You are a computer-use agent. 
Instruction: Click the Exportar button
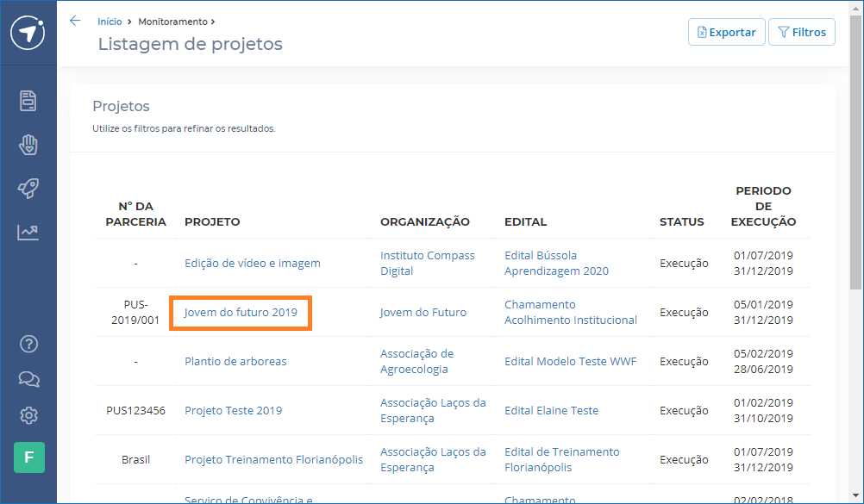pos(726,32)
